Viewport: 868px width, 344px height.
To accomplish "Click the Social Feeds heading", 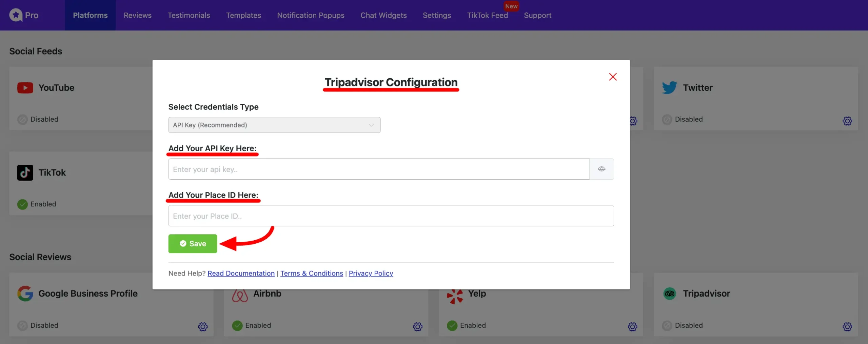I will click(36, 51).
